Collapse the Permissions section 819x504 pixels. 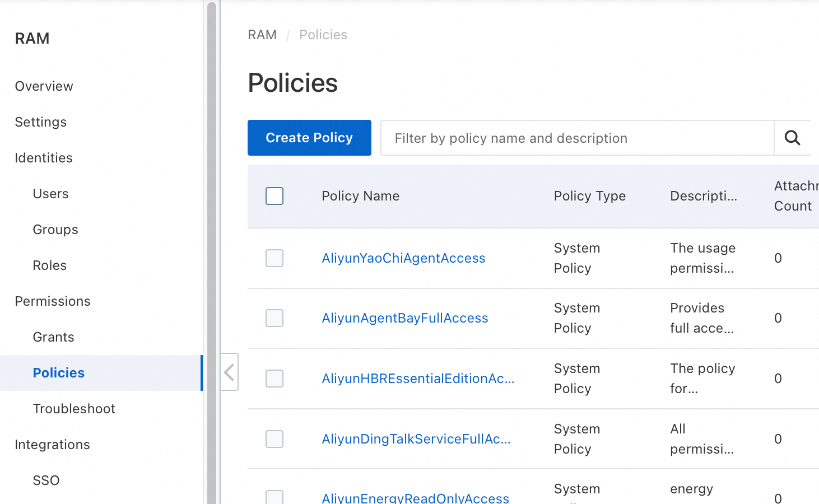click(53, 301)
